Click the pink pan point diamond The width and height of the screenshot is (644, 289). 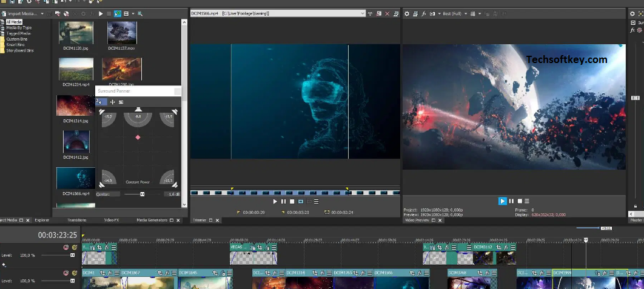138,138
